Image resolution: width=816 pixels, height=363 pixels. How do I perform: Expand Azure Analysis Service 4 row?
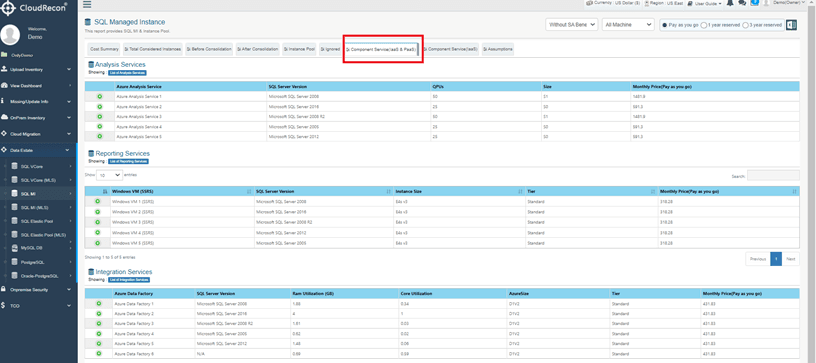99,126
